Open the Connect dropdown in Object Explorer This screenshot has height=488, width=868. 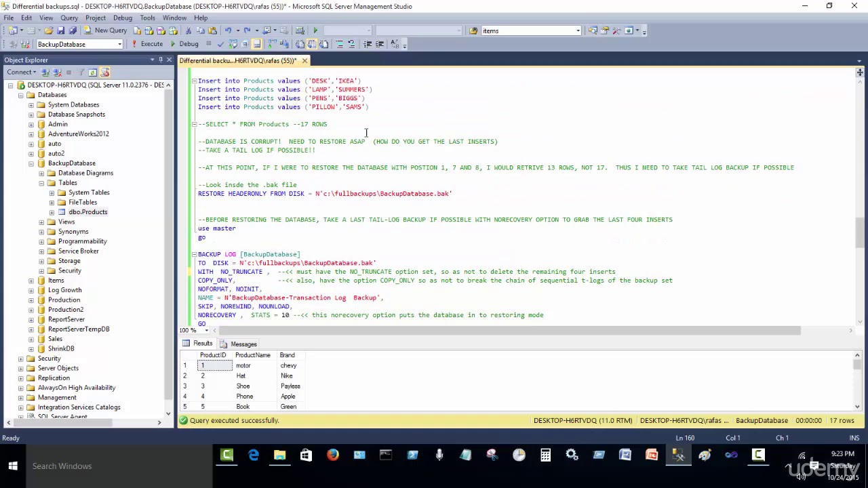[22, 73]
